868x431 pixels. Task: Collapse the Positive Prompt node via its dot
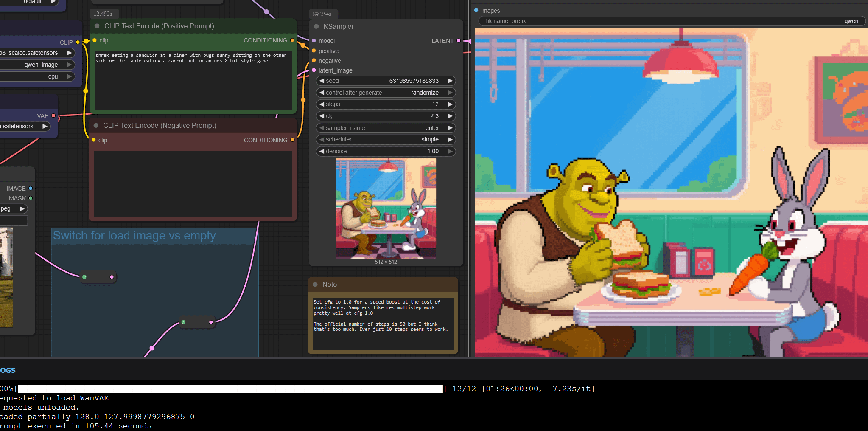coord(97,26)
